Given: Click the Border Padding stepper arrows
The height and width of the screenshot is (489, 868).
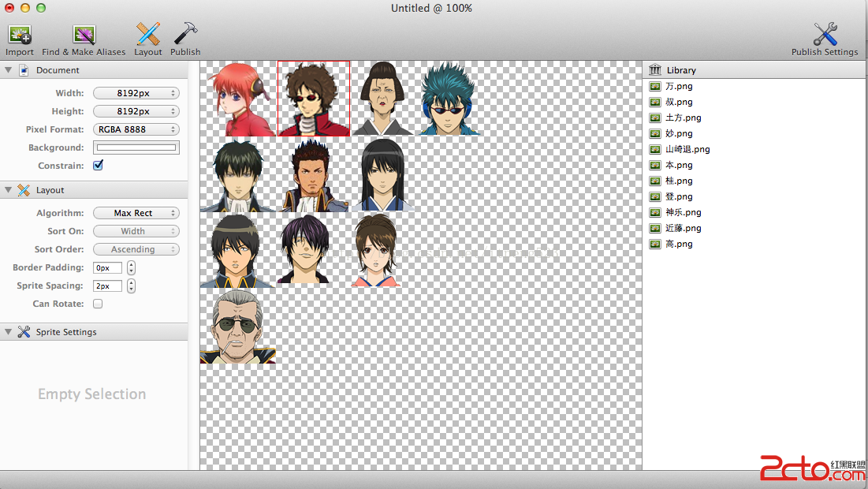Looking at the screenshot, I should click(131, 267).
